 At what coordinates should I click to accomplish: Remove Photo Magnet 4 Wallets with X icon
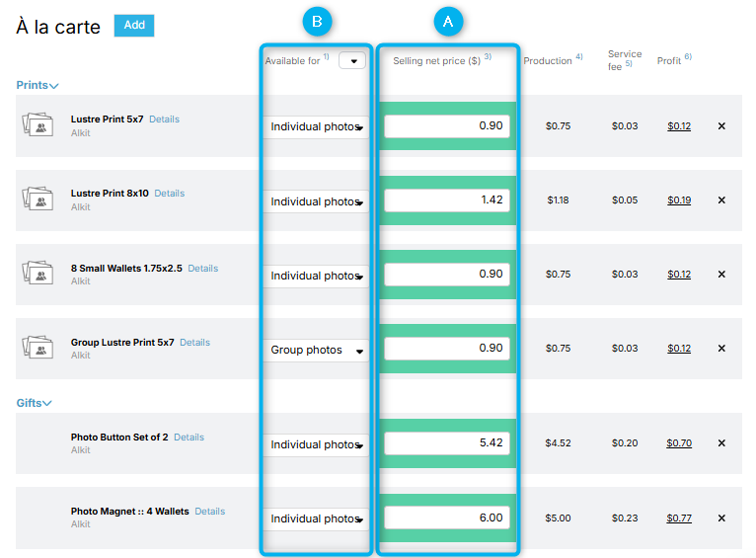721,518
